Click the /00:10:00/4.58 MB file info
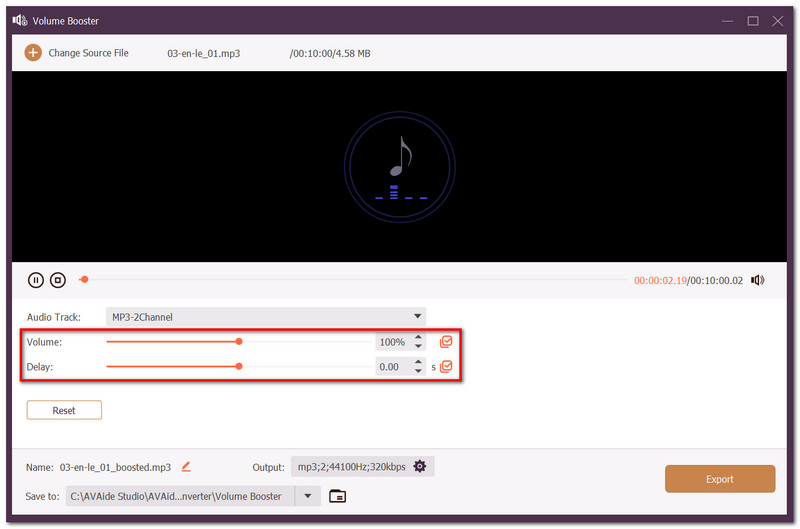Image resolution: width=800 pixels, height=529 pixels. 330,54
